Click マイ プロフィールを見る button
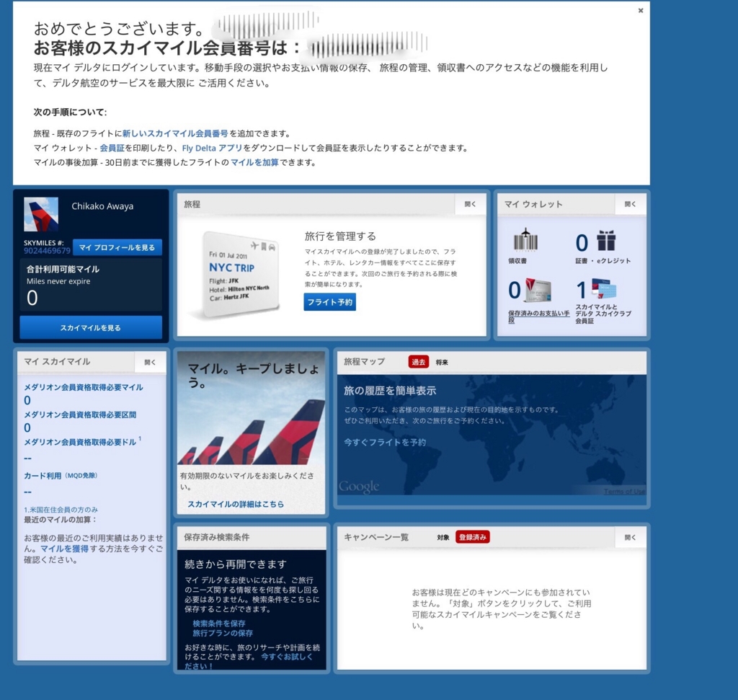 point(117,247)
